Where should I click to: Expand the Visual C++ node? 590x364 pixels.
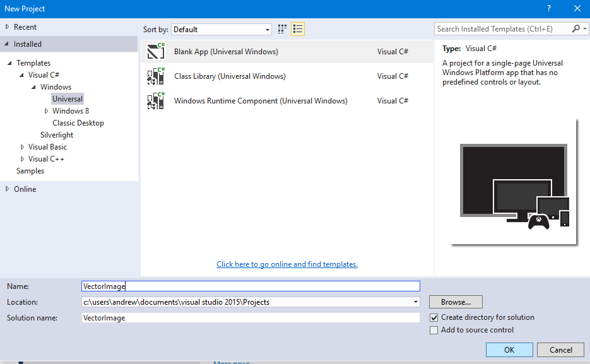pyautogui.click(x=22, y=159)
